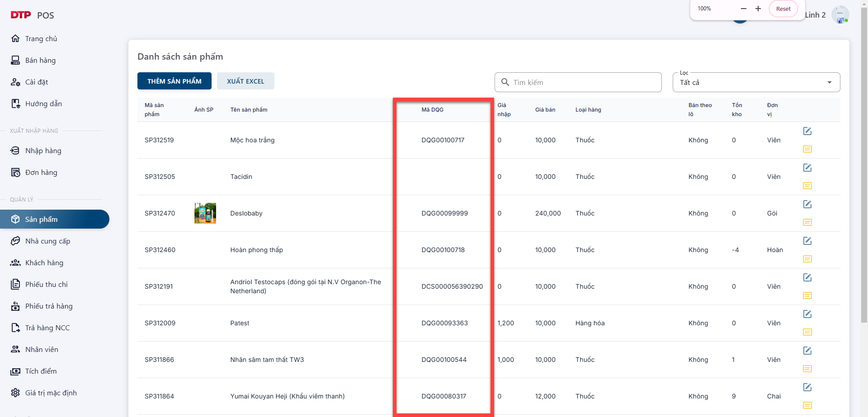The height and width of the screenshot is (417, 868).
Task: Click the Deslobaby product thumbnail
Action: coord(205,213)
